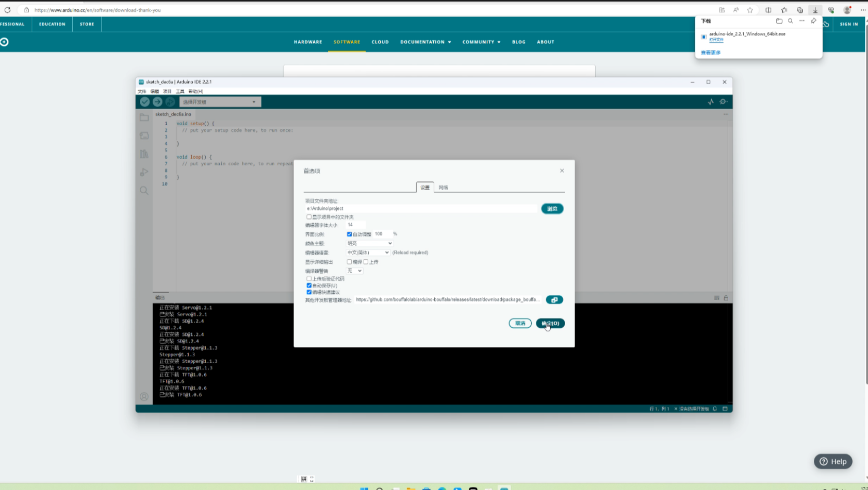
Task: Add page to favorites with star icon
Action: (x=750, y=10)
